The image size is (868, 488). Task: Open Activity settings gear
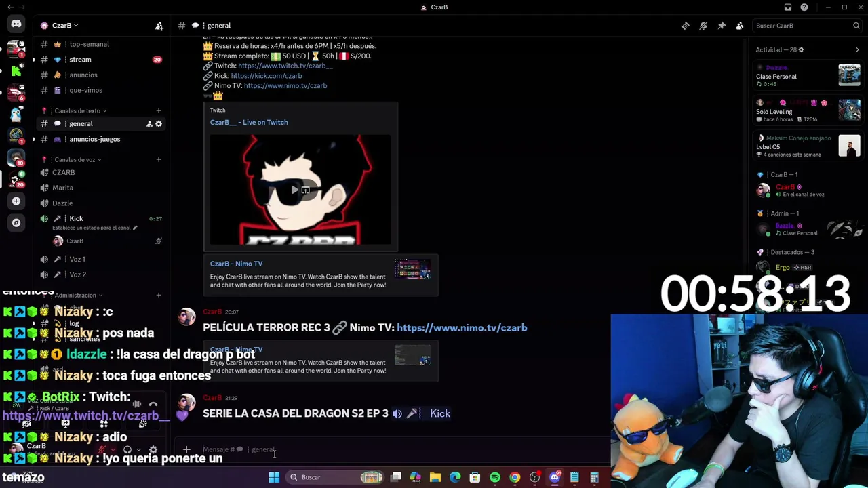(x=801, y=49)
